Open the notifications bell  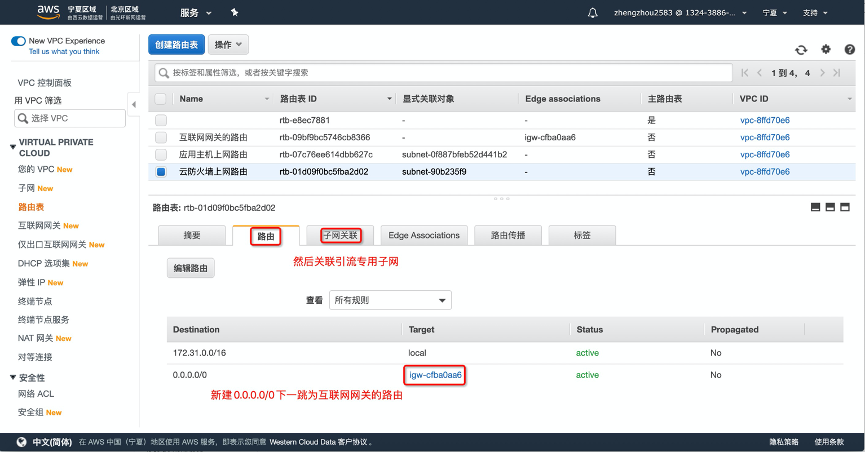593,13
